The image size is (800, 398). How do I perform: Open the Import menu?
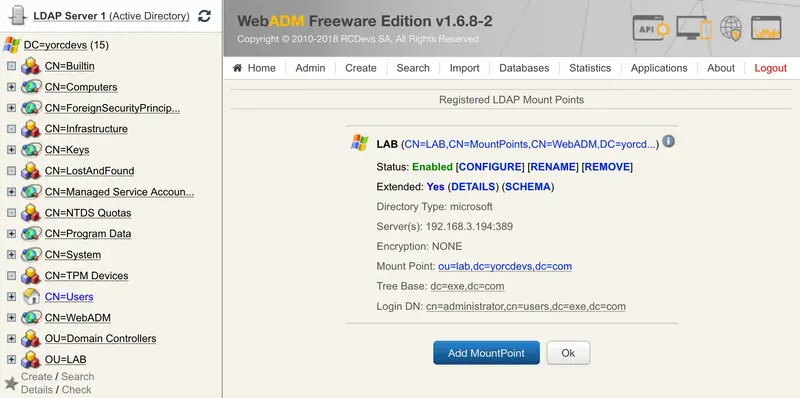[x=464, y=68]
